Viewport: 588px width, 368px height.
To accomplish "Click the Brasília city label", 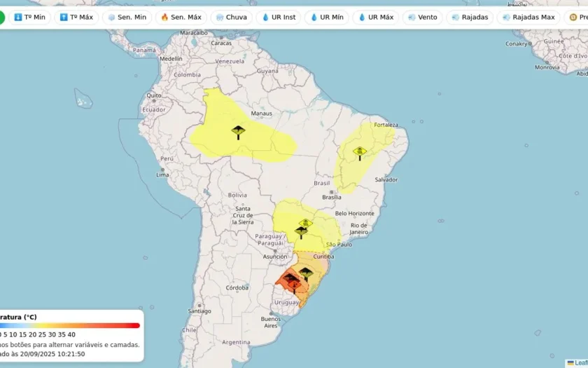I will click(x=332, y=197).
